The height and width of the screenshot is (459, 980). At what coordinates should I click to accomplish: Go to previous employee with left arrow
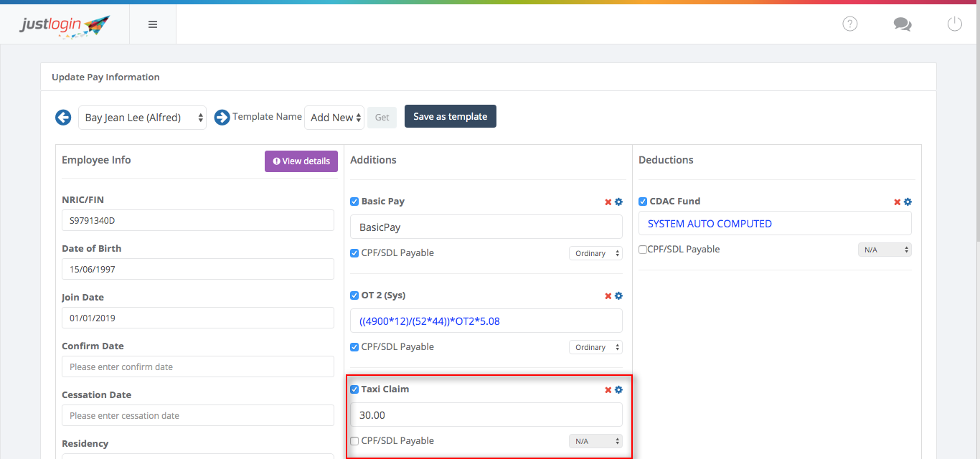tap(63, 117)
